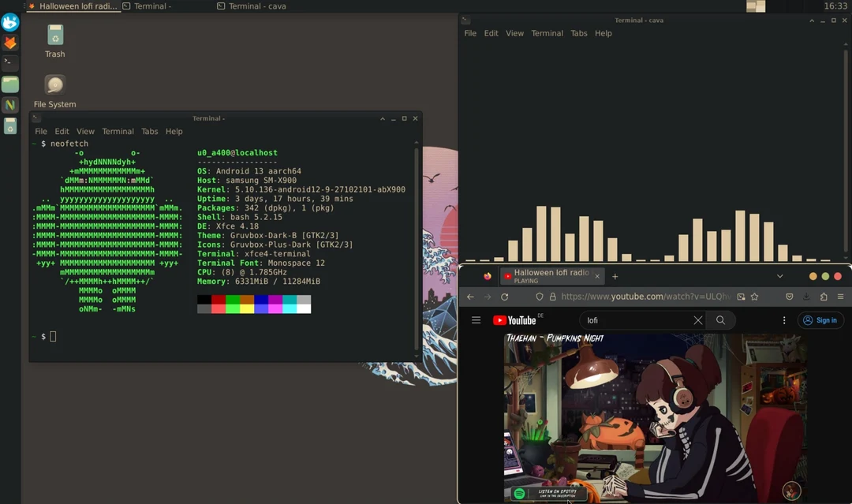
Task: Open the Firefox downloads panel icon
Action: click(x=805, y=297)
